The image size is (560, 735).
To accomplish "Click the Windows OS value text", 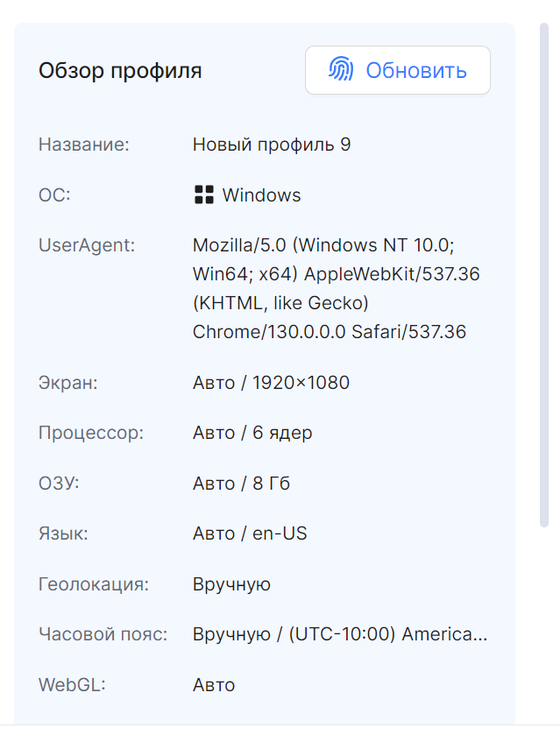I will [x=261, y=195].
